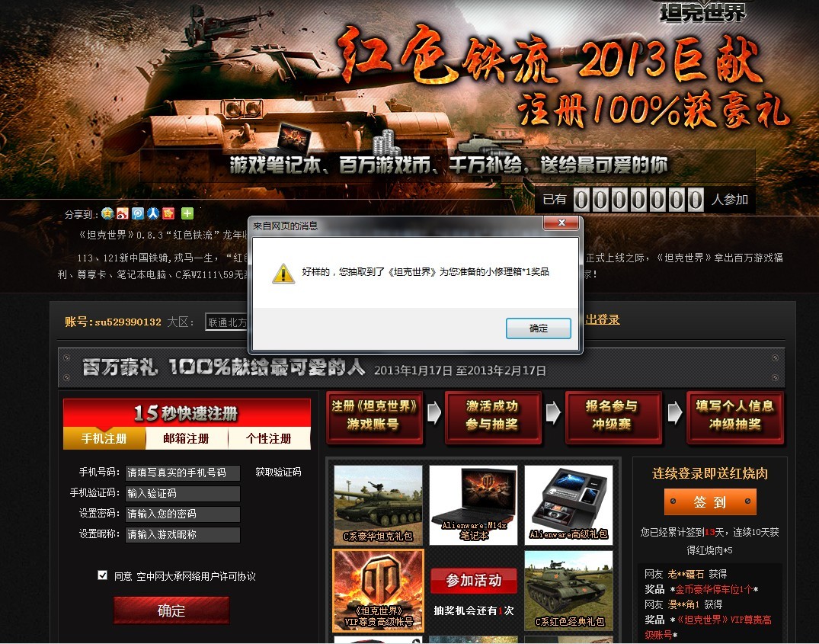Select step 激活成功 参与抽奖
Screen dimensions: 819x644
tap(493, 418)
